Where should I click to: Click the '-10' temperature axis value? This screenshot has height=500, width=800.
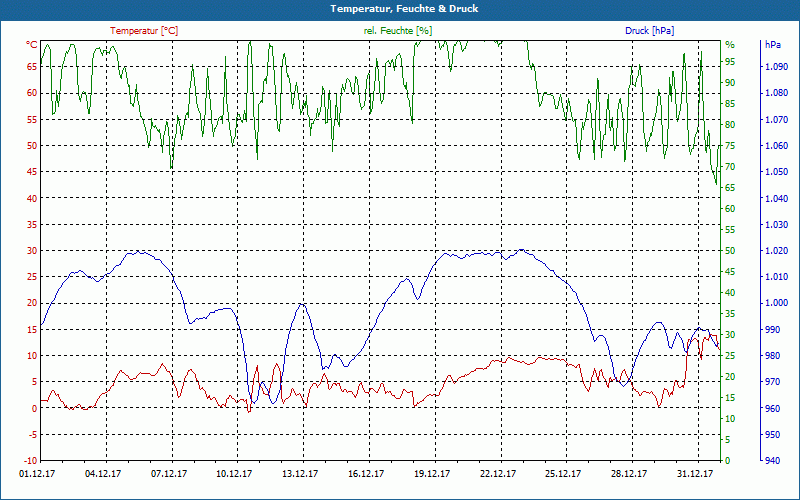coord(30,461)
